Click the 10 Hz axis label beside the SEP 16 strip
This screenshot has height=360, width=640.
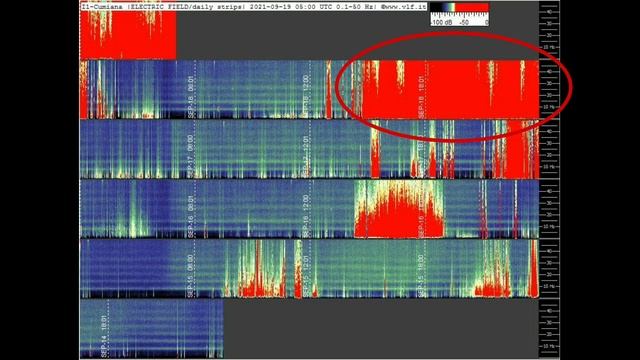click(x=550, y=227)
